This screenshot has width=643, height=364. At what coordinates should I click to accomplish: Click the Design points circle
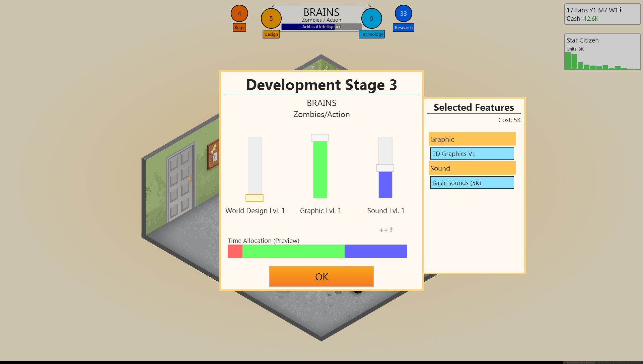pos(271,19)
